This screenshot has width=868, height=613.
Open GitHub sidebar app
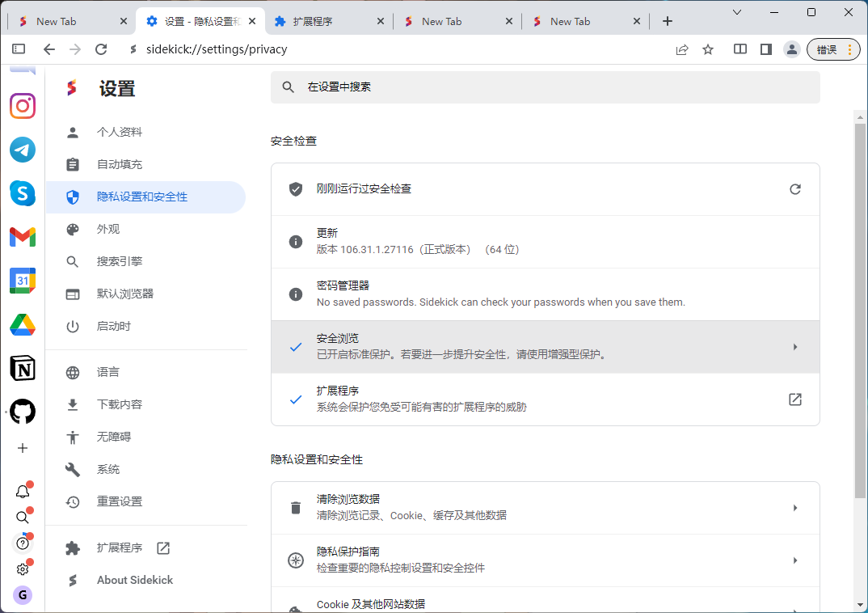[x=23, y=412]
